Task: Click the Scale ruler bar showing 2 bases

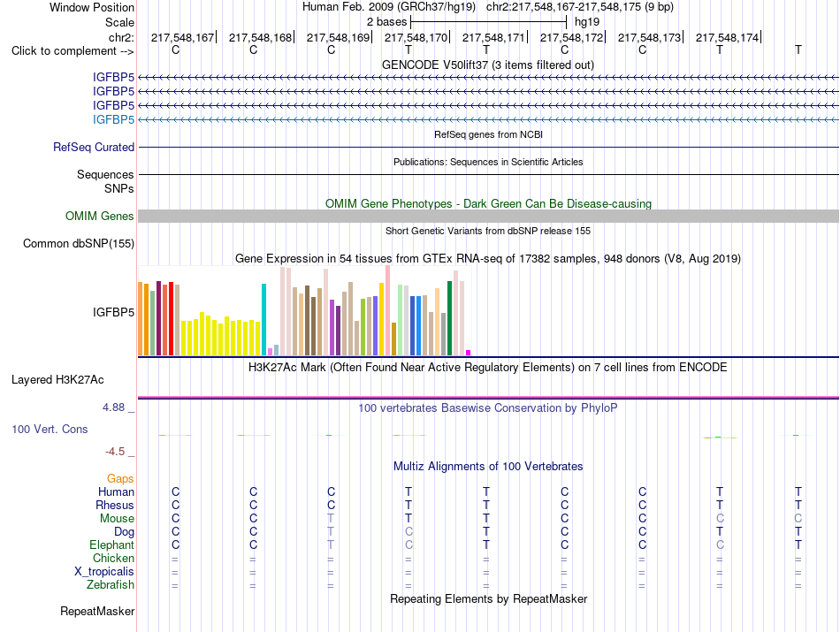Action: [488, 22]
